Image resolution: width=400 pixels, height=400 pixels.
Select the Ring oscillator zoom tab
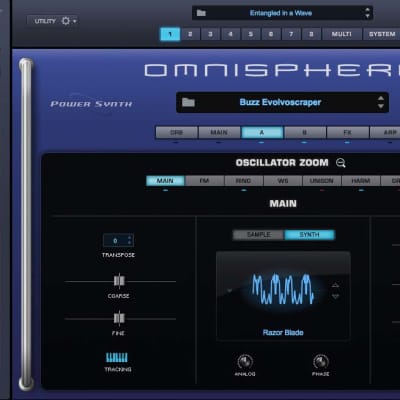(243, 181)
